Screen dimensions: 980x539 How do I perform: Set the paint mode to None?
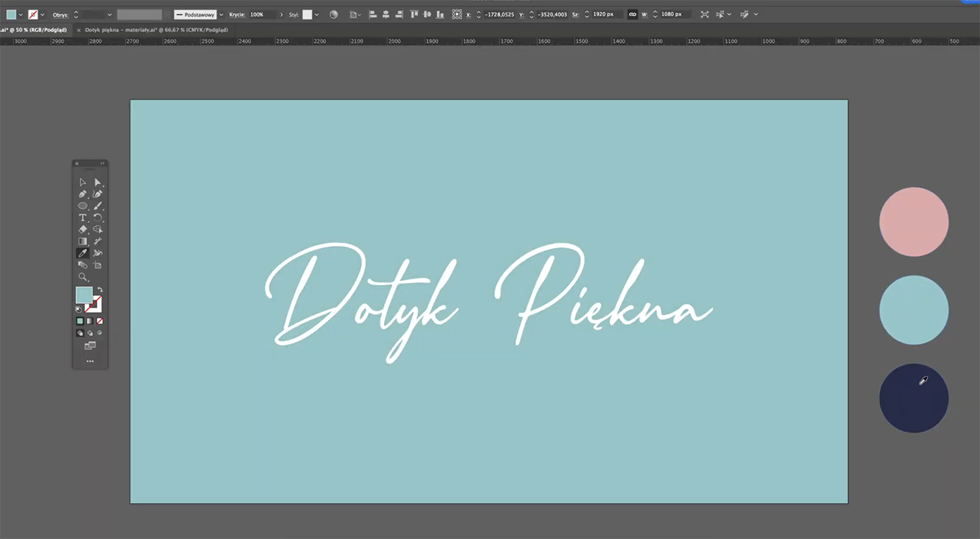click(100, 321)
